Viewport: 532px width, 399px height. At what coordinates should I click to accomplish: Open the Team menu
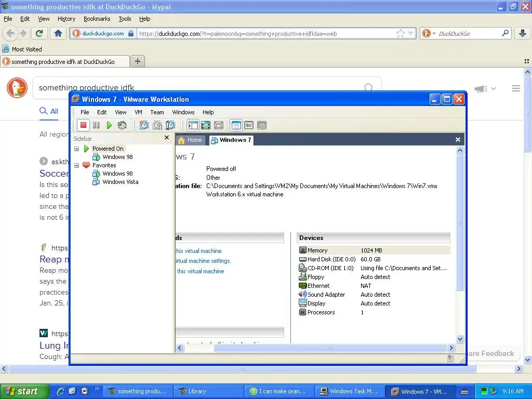click(x=157, y=112)
